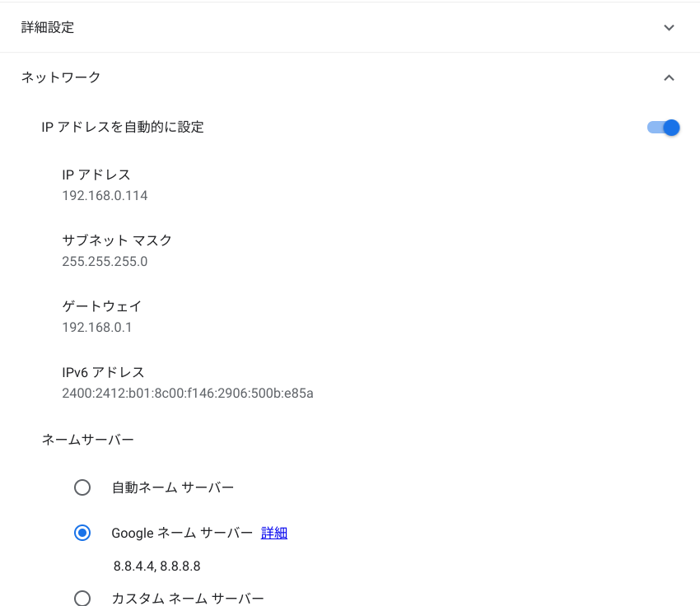Expand the 詳細設定 section chevron
Screen dimensions: 700x606
[669, 28]
